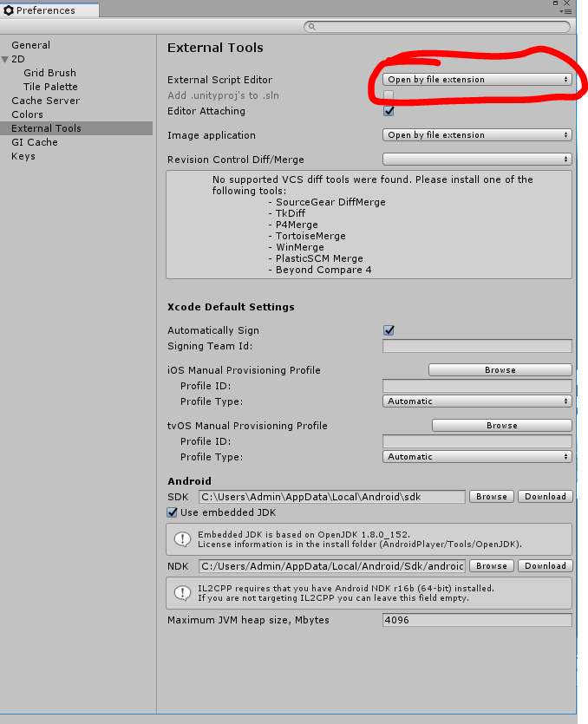The image size is (588, 724).
Task: Open the iOS Profile Type dropdown
Action: [477, 401]
